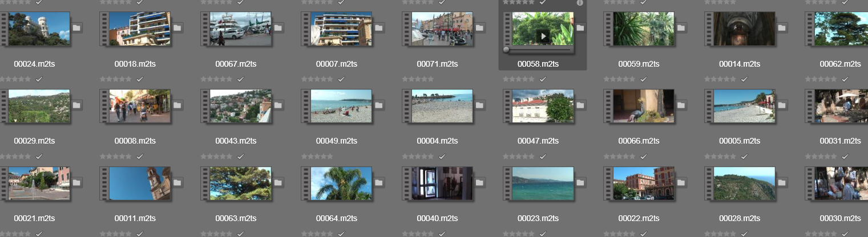Click the 00008.m2ts file name
Viewport: 868px width, 237px height.
135,141
